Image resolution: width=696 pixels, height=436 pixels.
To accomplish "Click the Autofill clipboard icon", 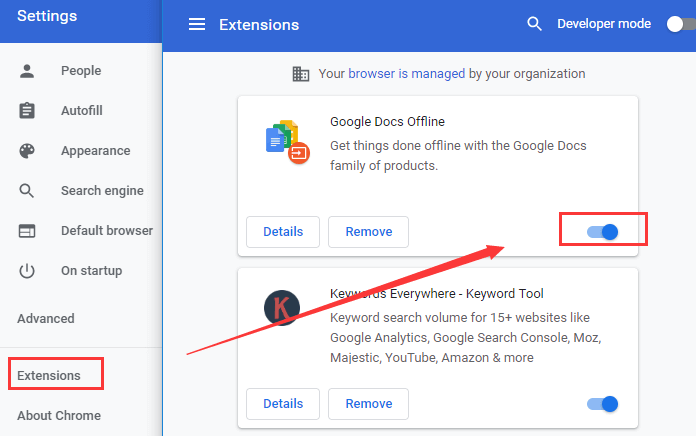I will 27,111.
